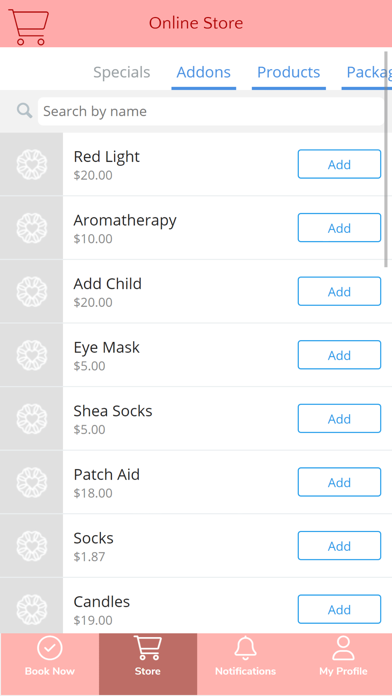Switch to the Specials tab

pyautogui.click(x=122, y=72)
